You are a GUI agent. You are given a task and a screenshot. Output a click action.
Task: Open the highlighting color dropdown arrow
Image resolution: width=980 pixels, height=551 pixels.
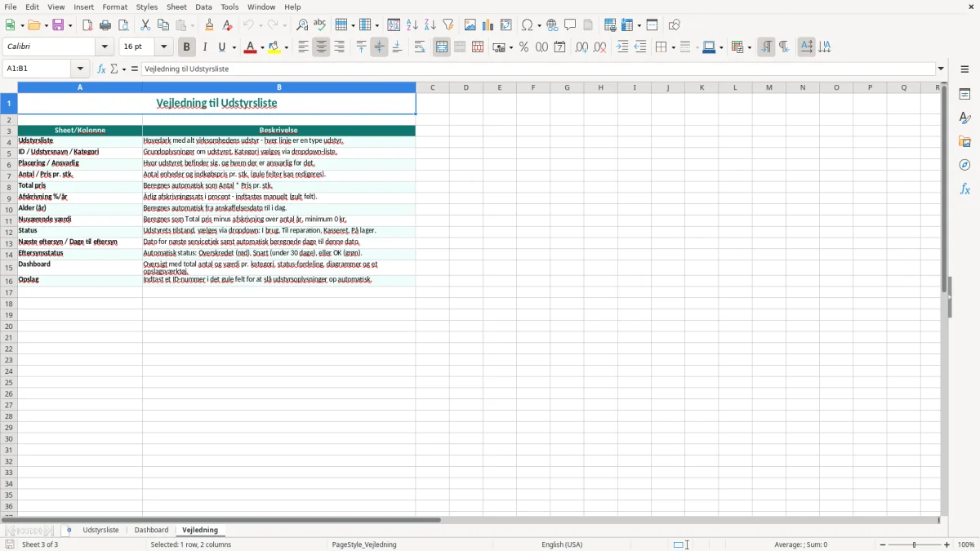[287, 47]
